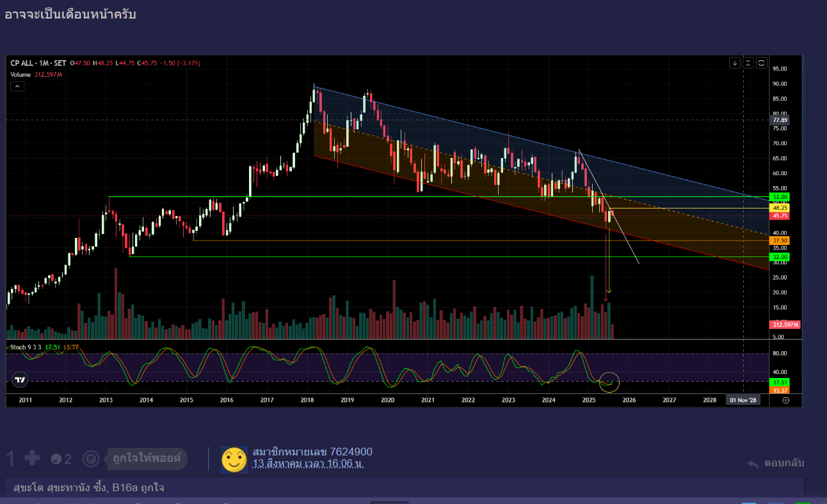
Task: Click the 2025 year label on time axis
Action: [x=589, y=400]
